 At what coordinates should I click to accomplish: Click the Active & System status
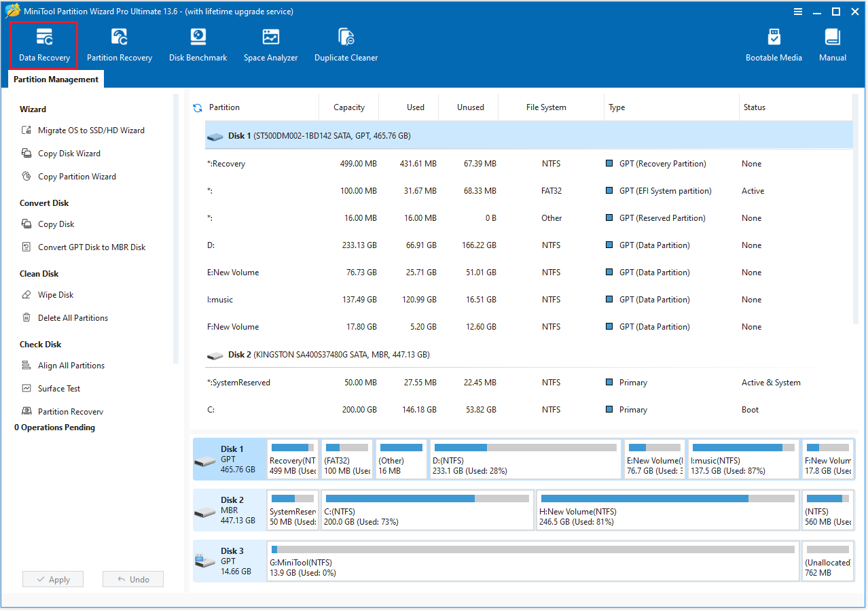click(771, 383)
